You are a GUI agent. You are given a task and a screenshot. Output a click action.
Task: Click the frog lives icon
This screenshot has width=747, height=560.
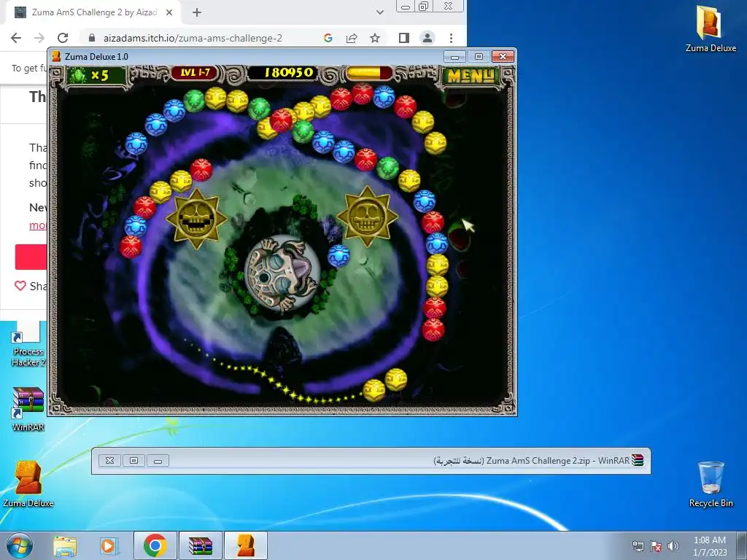79,75
